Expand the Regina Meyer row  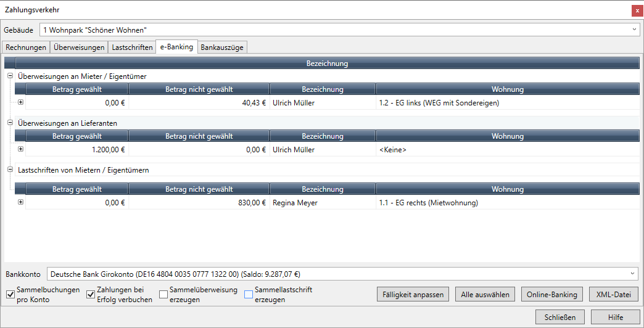click(x=20, y=202)
